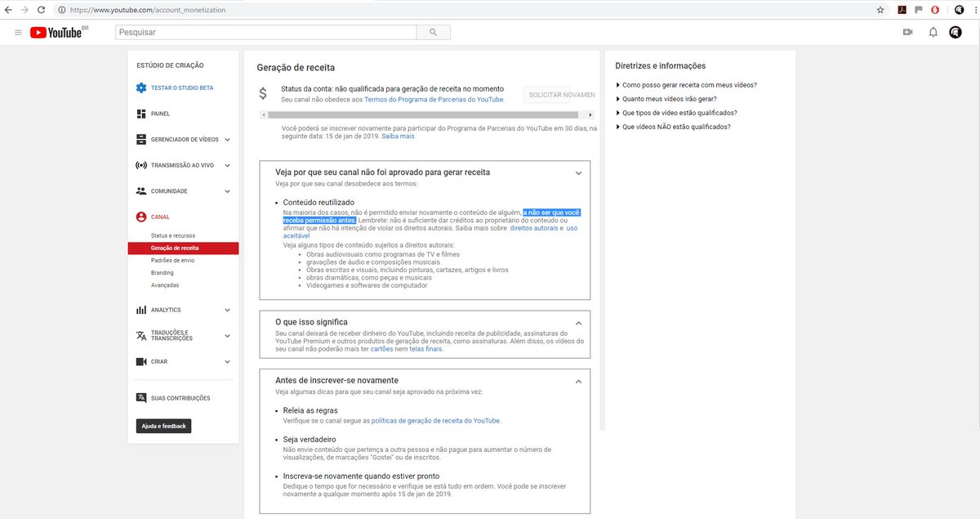Click the search magnifier button
This screenshot has height=519, width=980.
(433, 33)
